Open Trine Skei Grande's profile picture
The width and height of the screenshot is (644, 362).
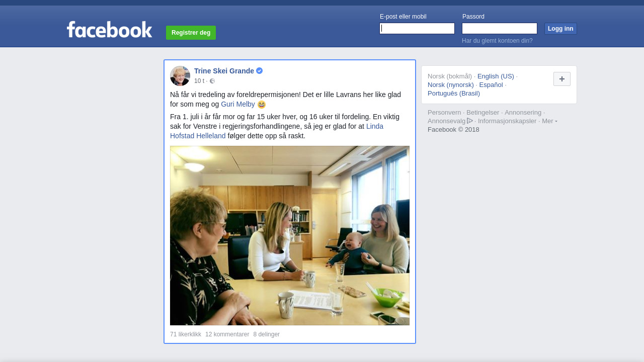click(180, 76)
